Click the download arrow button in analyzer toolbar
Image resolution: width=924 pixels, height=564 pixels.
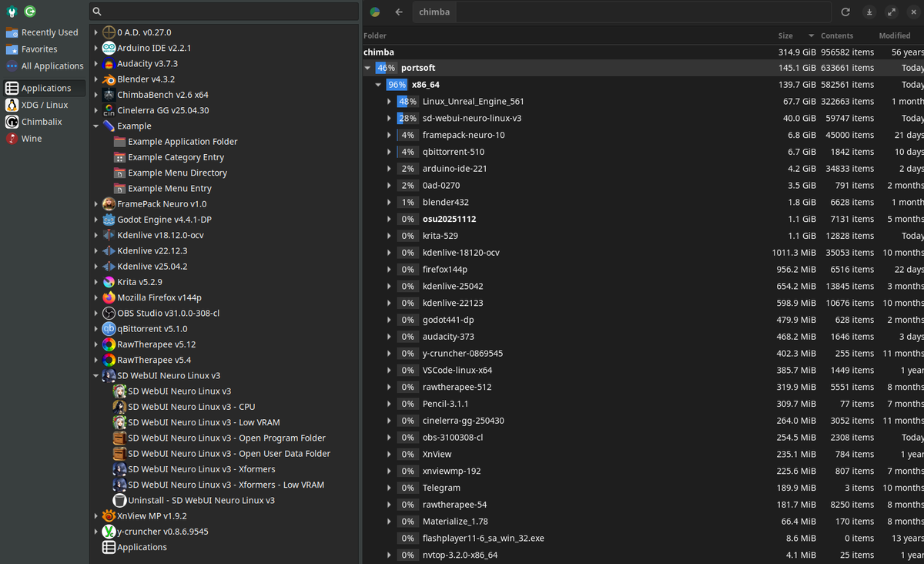[x=869, y=12]
